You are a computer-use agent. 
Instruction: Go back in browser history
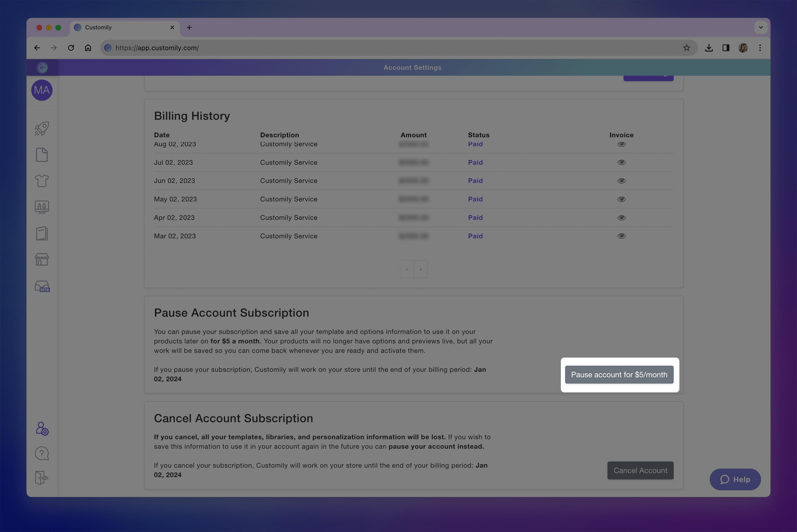(37, 48)
